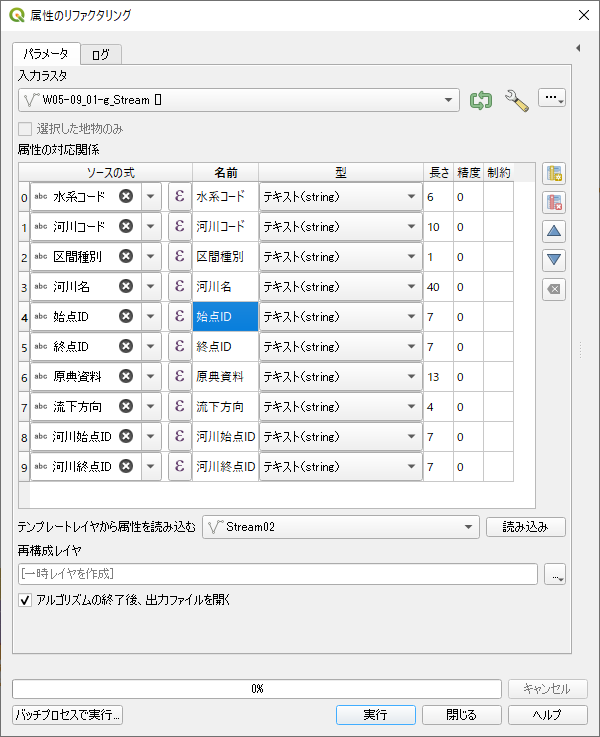Move selected field down arrow
Image resolution: width=600 pixels, height=737 pixels.
point(555,260)
